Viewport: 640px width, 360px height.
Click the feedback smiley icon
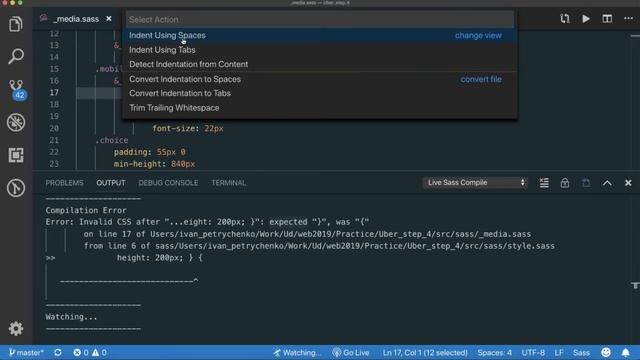[x=606, y=352]
